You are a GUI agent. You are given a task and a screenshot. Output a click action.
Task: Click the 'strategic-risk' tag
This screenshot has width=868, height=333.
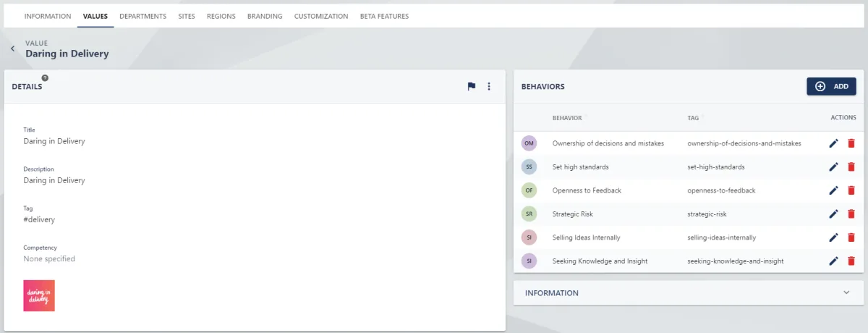[x=707, y=214]
